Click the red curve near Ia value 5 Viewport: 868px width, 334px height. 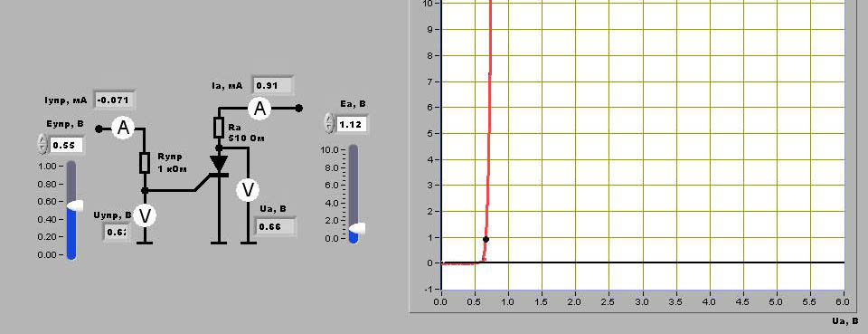[x=489, y=133]
